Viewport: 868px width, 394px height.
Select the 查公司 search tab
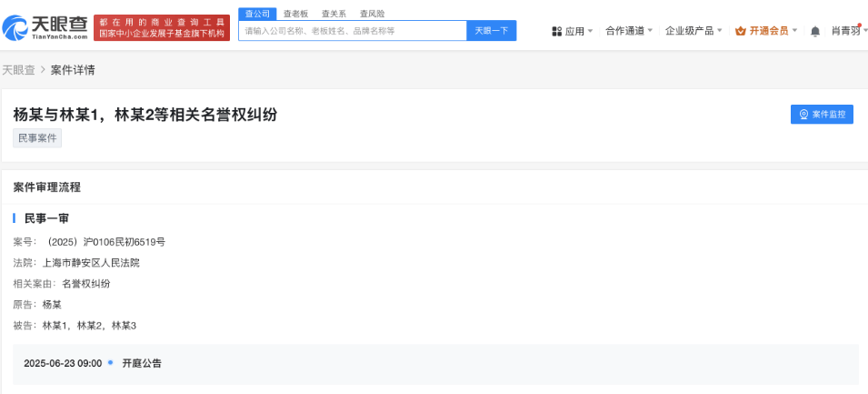tap(257, 14)
